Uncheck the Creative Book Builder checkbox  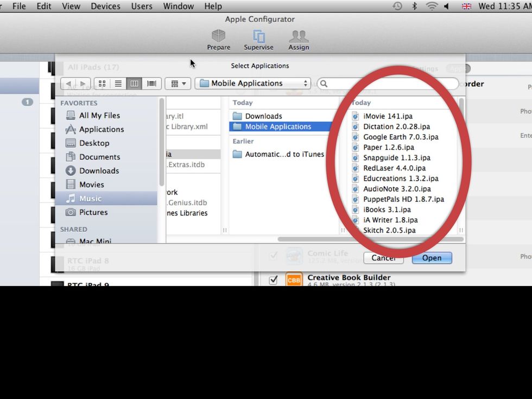tap(273, 280)
